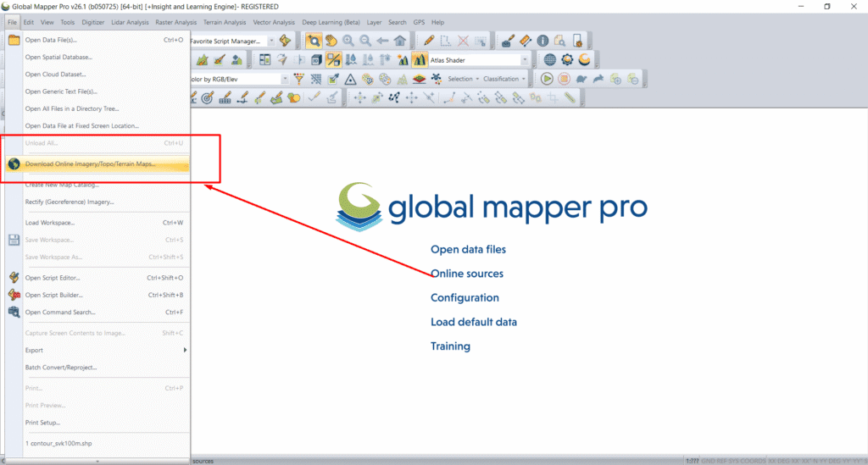Image resolution: width=868 pixels, height=465 pixels.
Task: Click the run script icon beside Favorite Script Manager
Action: pos(285,41)
